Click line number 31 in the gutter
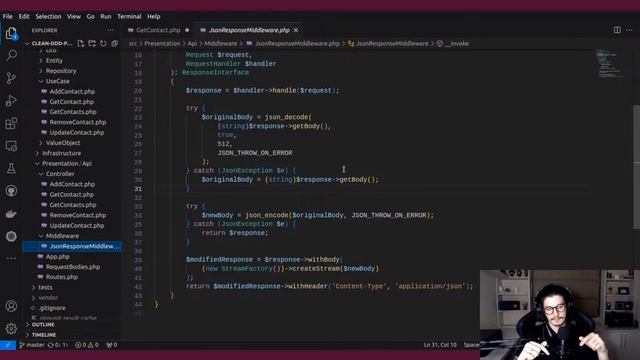The image size is (640, 360). click(138, 189)
